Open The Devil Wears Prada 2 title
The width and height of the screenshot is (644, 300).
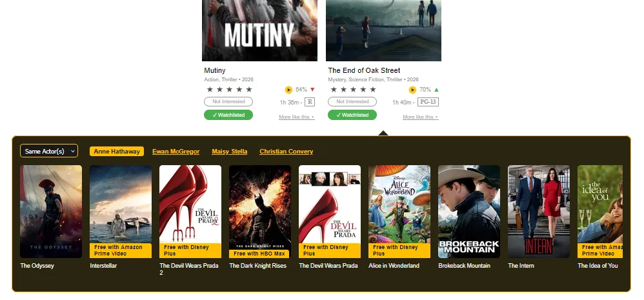pos(189,269)
